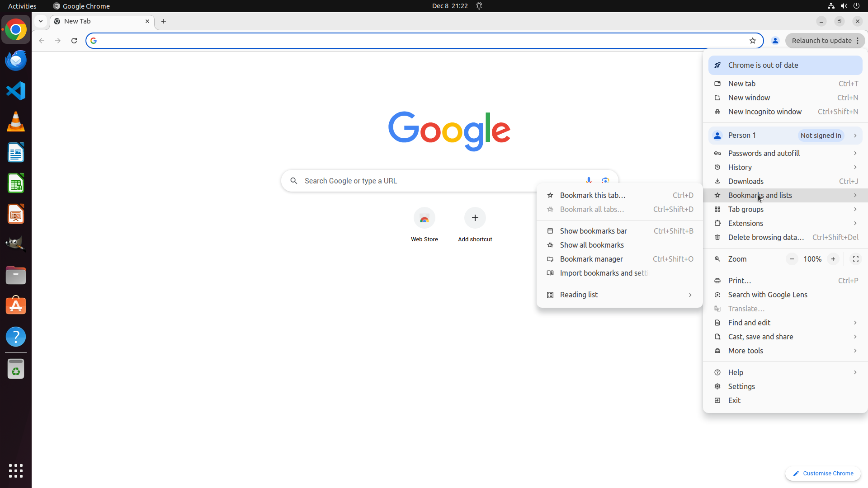Expand the Passwords and autofill submenu
Image resolution: width=868 pixels, height=488 pixels.
(x=785, y=153)
